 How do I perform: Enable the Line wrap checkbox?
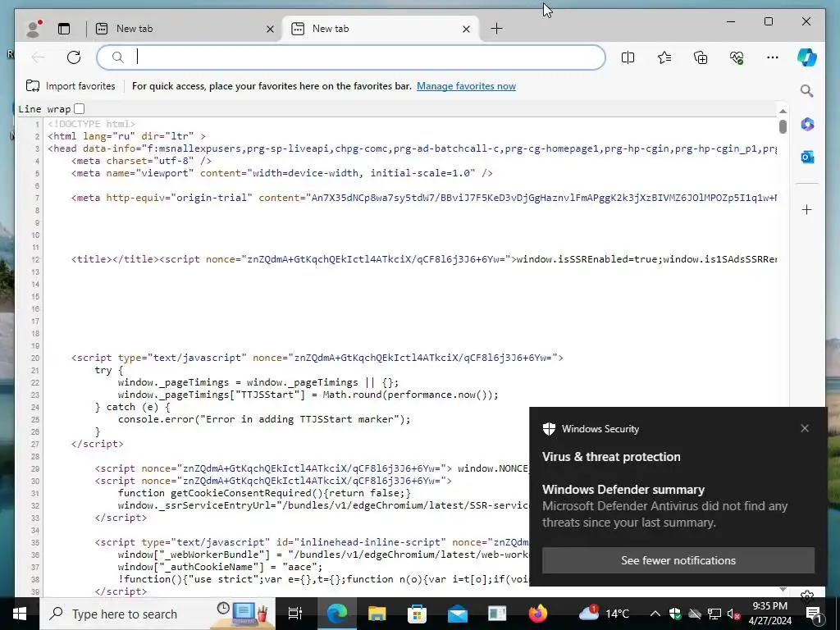pyautogui.click(x=80, y=109)
